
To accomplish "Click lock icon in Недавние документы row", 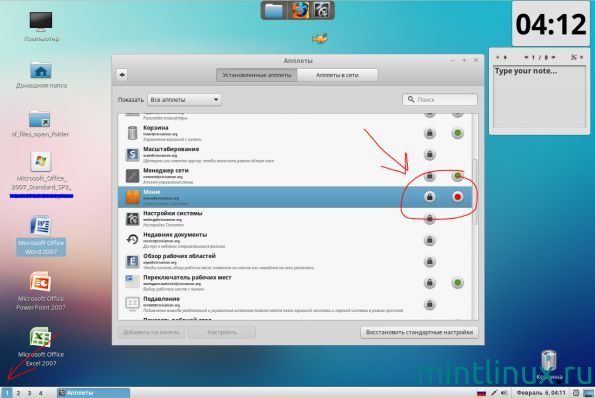I will [x=430, y=240].
